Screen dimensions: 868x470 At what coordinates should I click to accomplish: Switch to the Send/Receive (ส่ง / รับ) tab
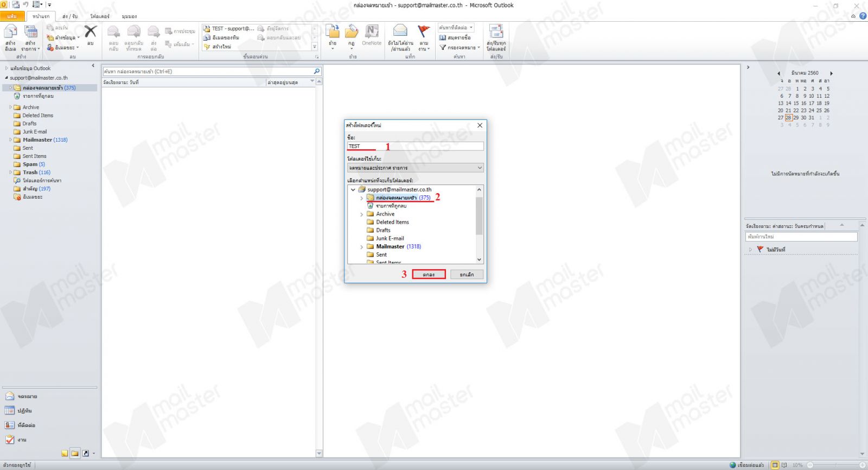pos(70,16)
